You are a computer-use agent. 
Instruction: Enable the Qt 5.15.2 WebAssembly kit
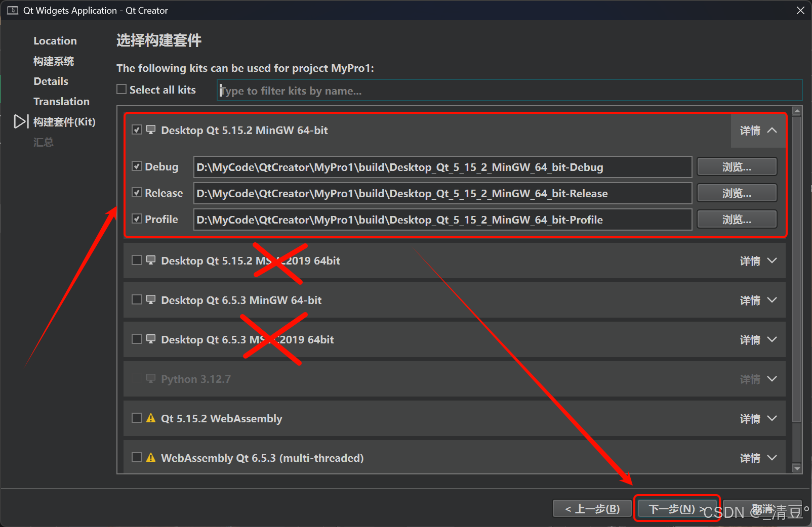pyautogui.click(x=137, y=418)
